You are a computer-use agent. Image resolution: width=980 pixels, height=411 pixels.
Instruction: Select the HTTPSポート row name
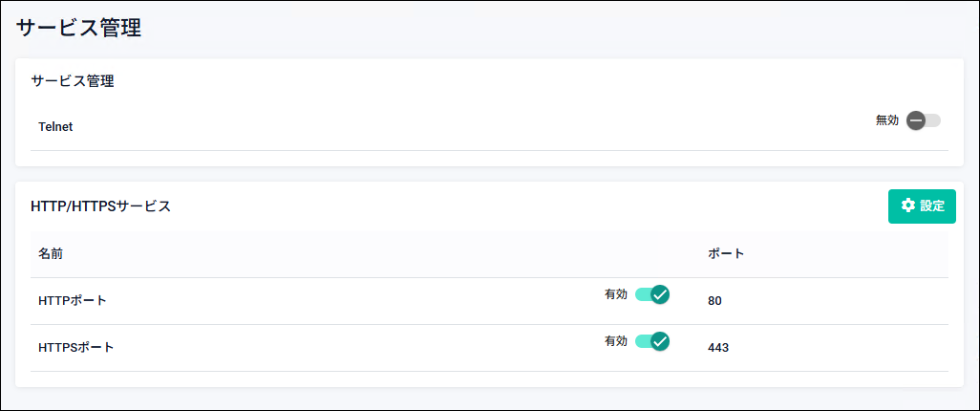pos(76,347)
